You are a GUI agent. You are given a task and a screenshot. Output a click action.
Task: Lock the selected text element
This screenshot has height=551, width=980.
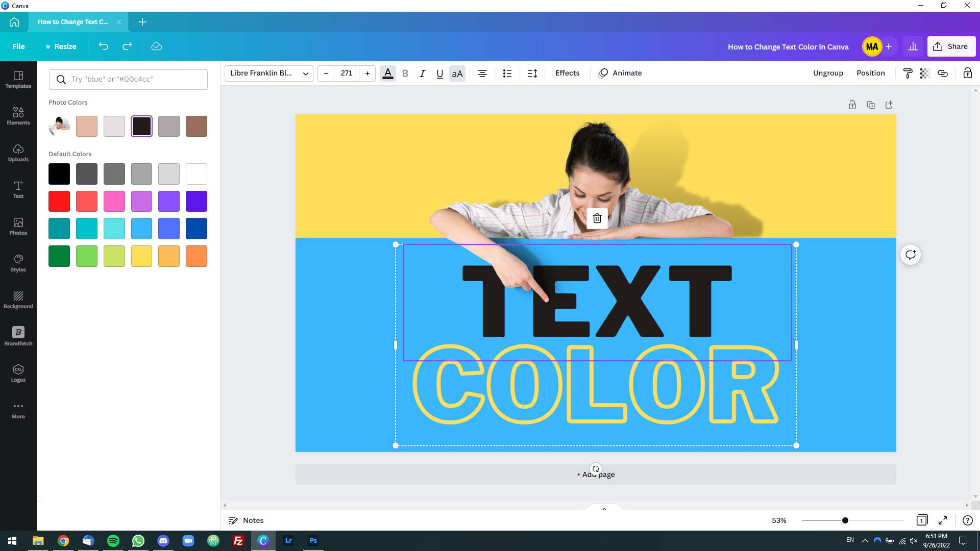[x=967, y=73]
